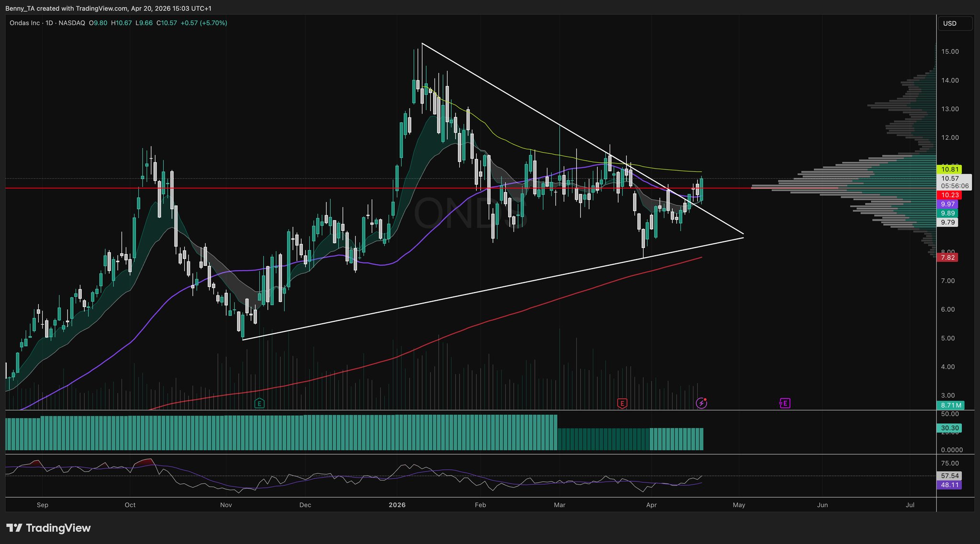Click the 2026 label on time axis

click(x=397, y=505)
